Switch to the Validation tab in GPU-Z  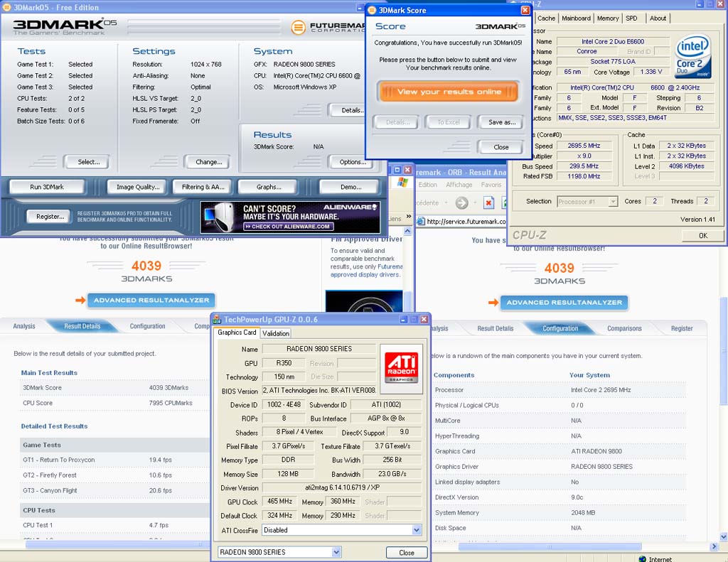coord(276,333)
